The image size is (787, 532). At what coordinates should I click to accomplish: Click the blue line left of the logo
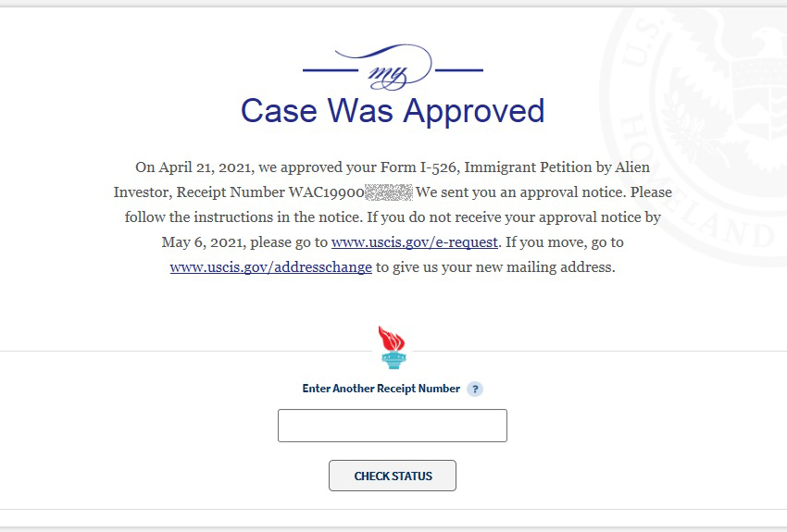click(x=331, y=70)
